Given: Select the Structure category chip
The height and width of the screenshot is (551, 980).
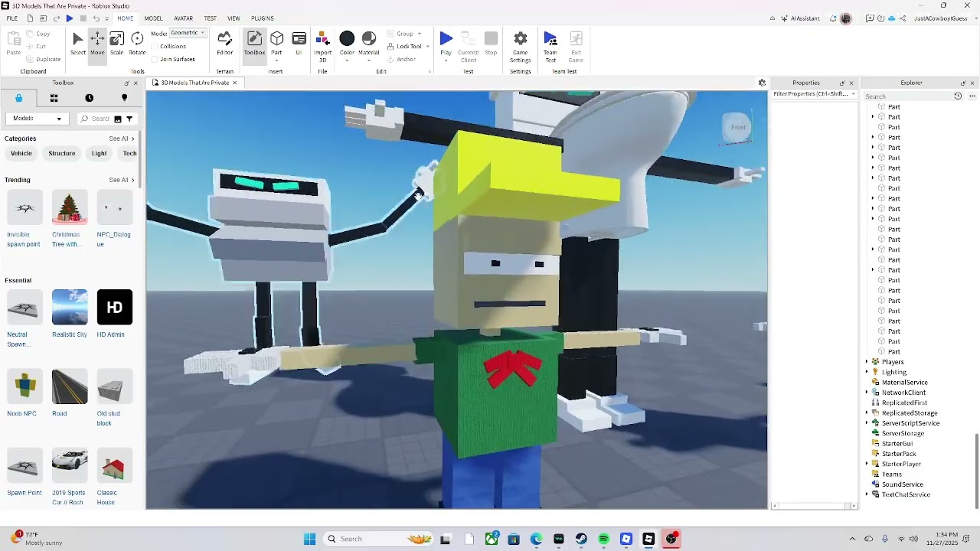Looking at the screenshot, I should (62, 154).
